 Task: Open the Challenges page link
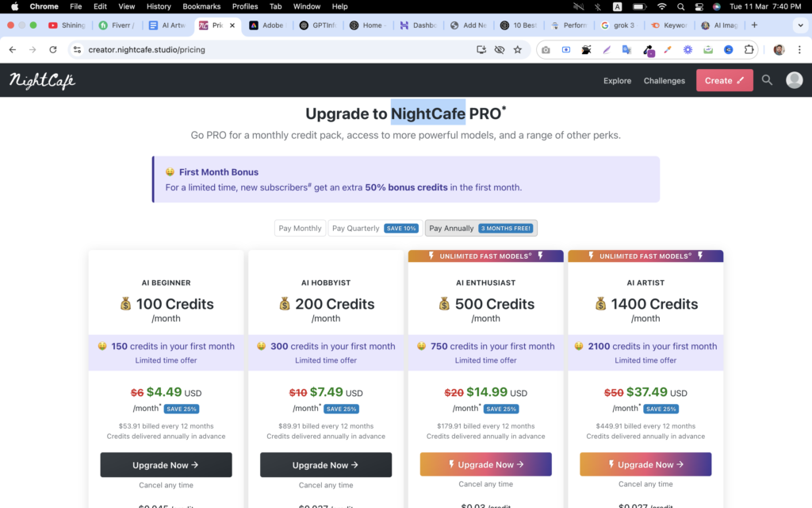click(665, 81)
